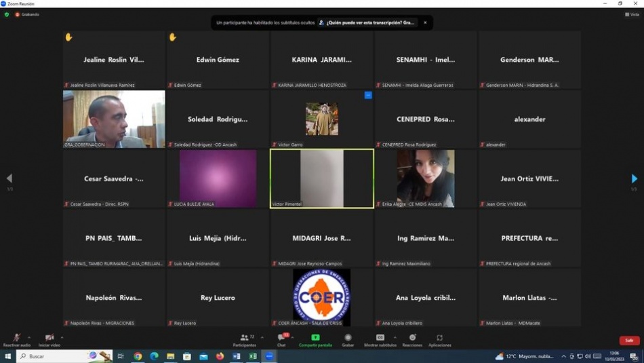Expand video options arrow beside Iniciar video

point(62,337)
